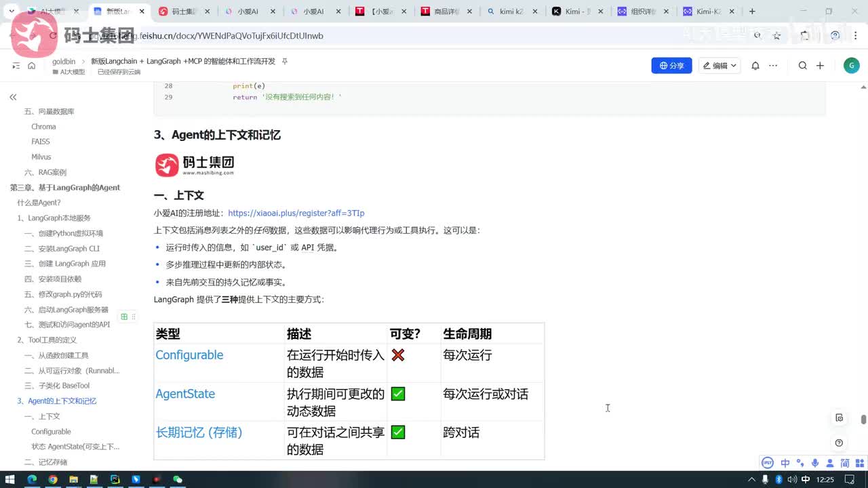Click the green table icon beside the outline
The height and width of the screenshot is (488, 868).
pos(124,317)
